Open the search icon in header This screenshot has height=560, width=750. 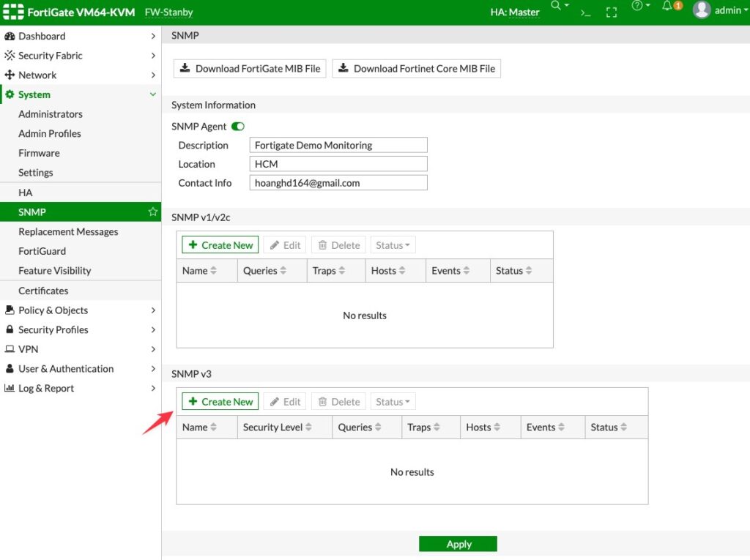555,5
